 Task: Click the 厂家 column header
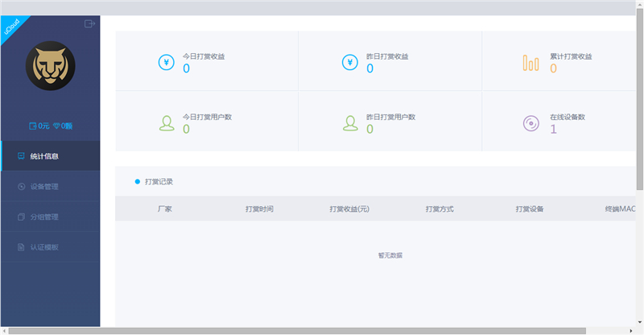click(x=165, y=209)
